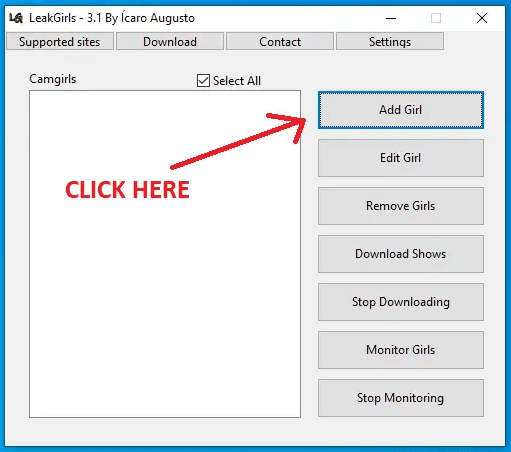Click Stop Downloading button
This screenshot has height=452, width=511.
click(401, 302)
